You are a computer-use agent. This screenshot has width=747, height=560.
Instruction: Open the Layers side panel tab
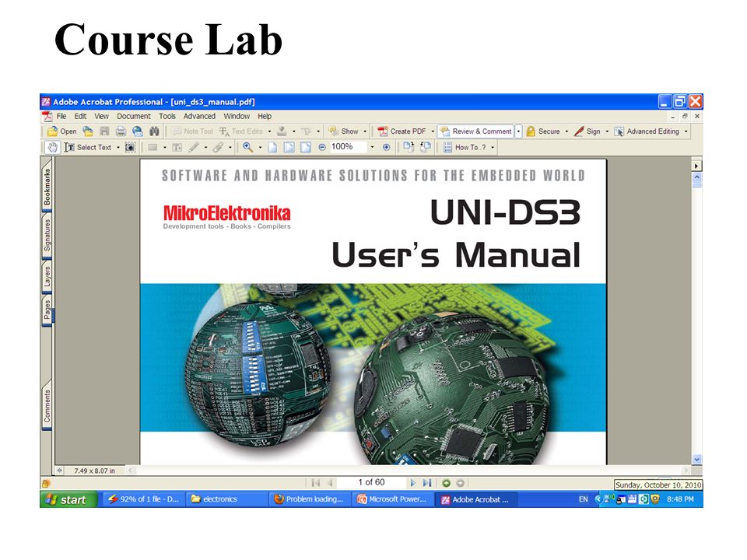pyautogui.click(x=47, y=277)
